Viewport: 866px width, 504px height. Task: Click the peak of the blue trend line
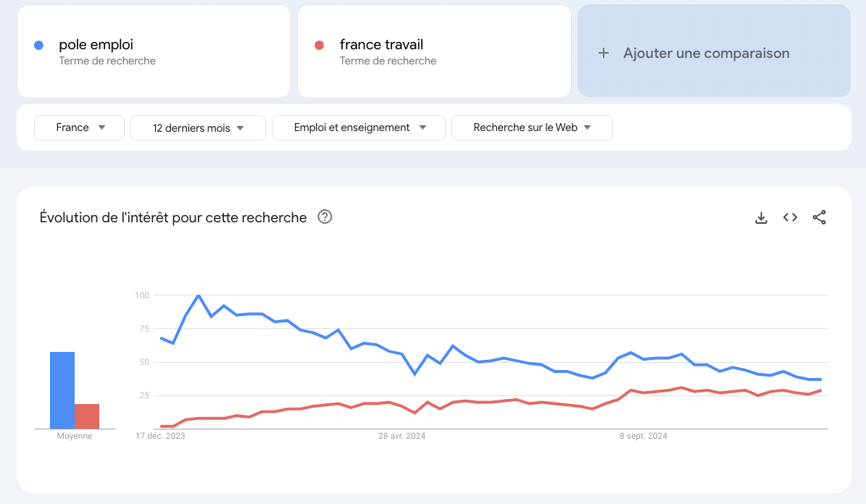point(199,295)
